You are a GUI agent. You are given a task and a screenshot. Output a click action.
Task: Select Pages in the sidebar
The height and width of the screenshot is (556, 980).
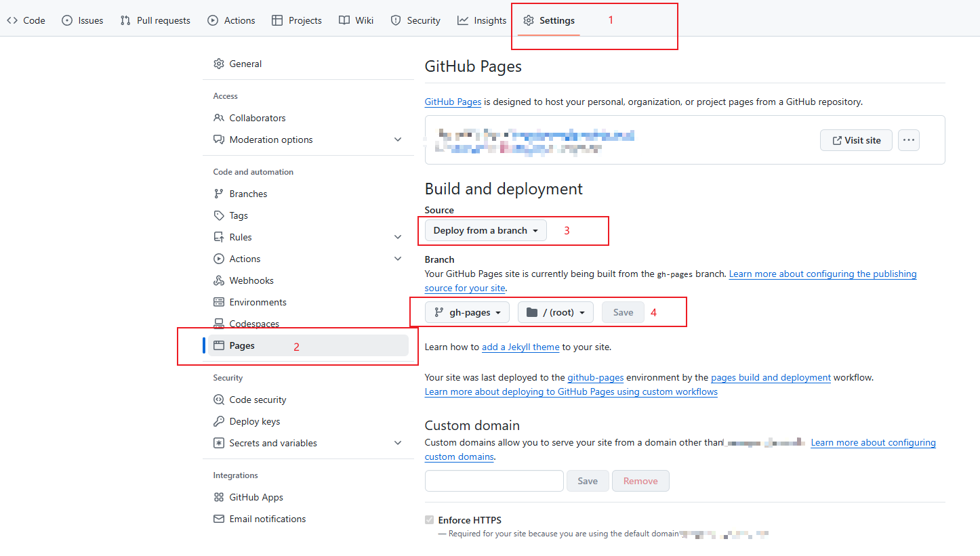tap(308, 345)
